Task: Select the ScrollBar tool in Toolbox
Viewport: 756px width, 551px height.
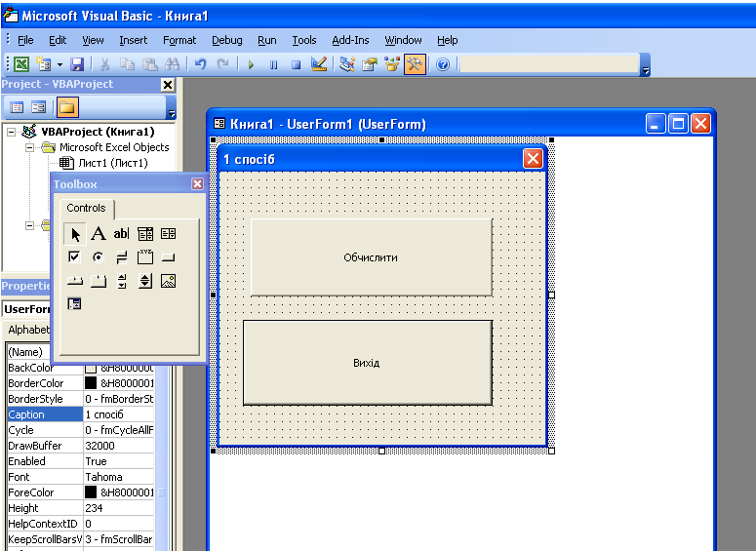Action: 122,281
